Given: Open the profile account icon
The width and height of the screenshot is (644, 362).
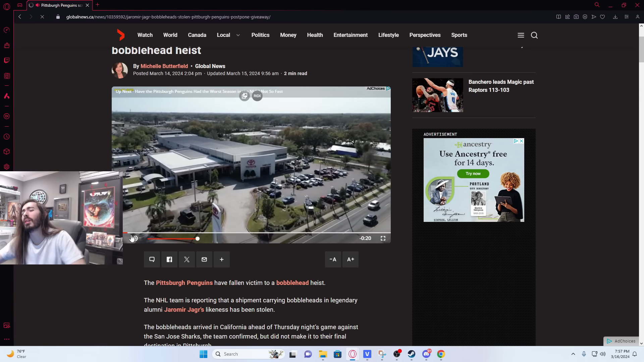Looking at the screenshot, I should pyautogui.click(x=638, y=17).
